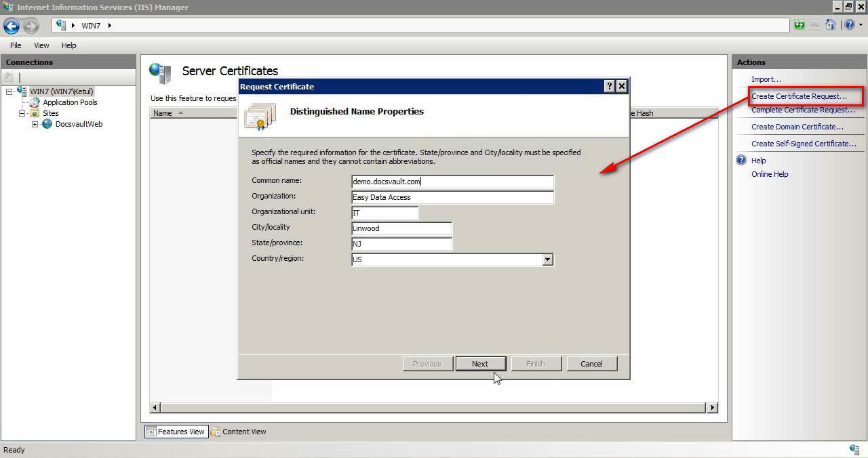Click the Help book icon in the Actions pane

(x=741, y=160)
